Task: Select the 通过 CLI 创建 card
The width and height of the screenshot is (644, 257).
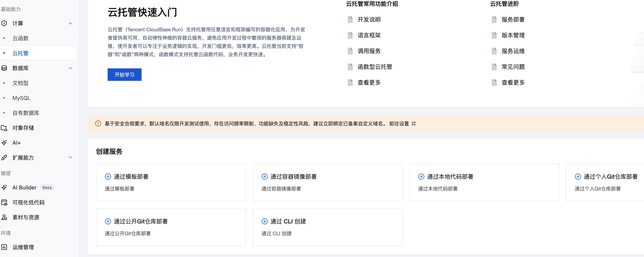Action: click(x=328, y=227)
